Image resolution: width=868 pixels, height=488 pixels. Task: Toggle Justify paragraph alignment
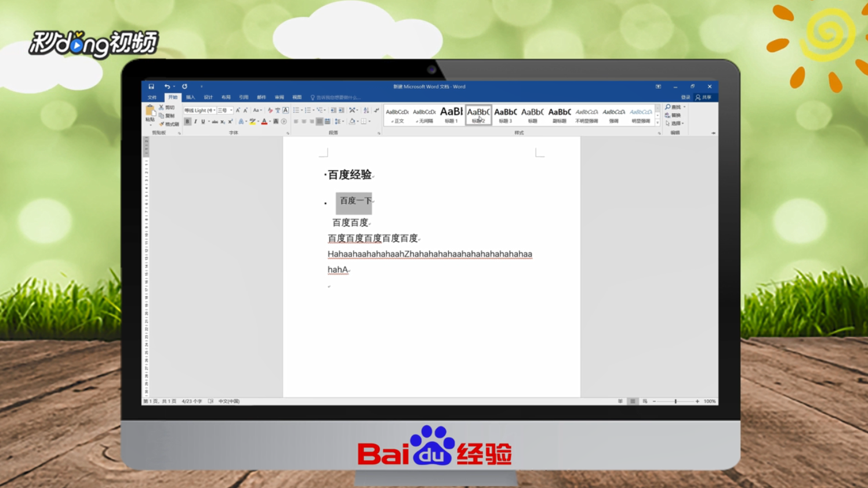(x=319, y=121)
